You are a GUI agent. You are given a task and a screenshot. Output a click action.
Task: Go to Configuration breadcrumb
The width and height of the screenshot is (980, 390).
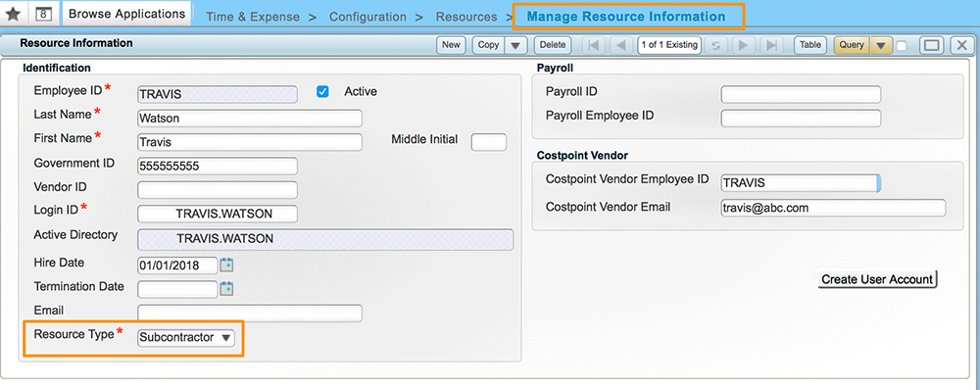pos(367,17)
